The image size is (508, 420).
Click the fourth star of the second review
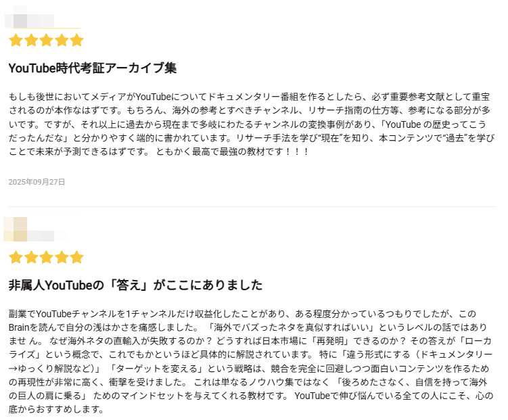[x=62, y=258]
